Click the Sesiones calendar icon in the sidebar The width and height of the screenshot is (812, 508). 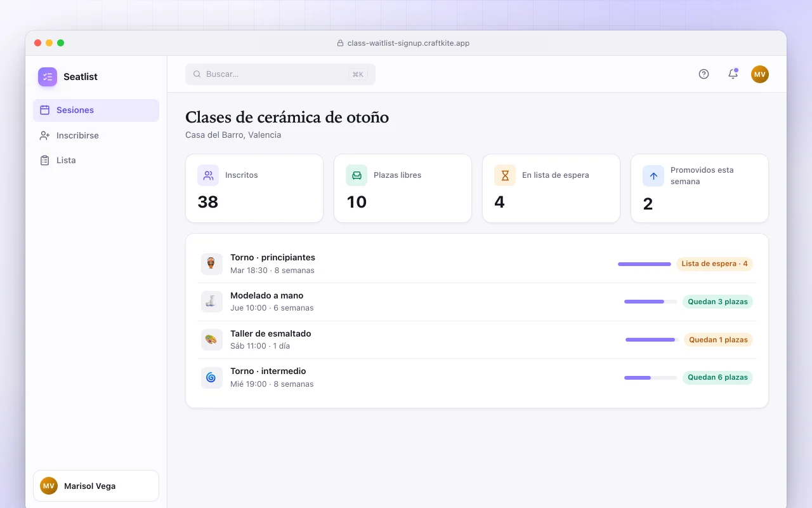44,110
